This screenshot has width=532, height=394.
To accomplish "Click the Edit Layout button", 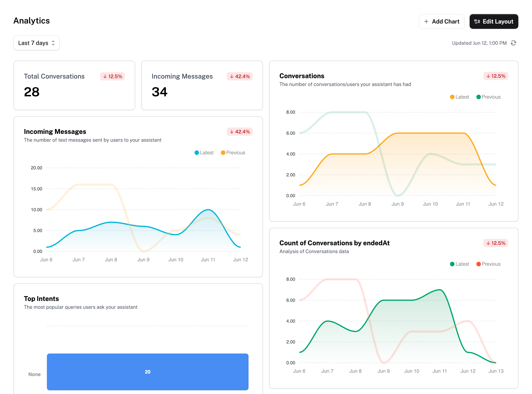I will 494,21.
